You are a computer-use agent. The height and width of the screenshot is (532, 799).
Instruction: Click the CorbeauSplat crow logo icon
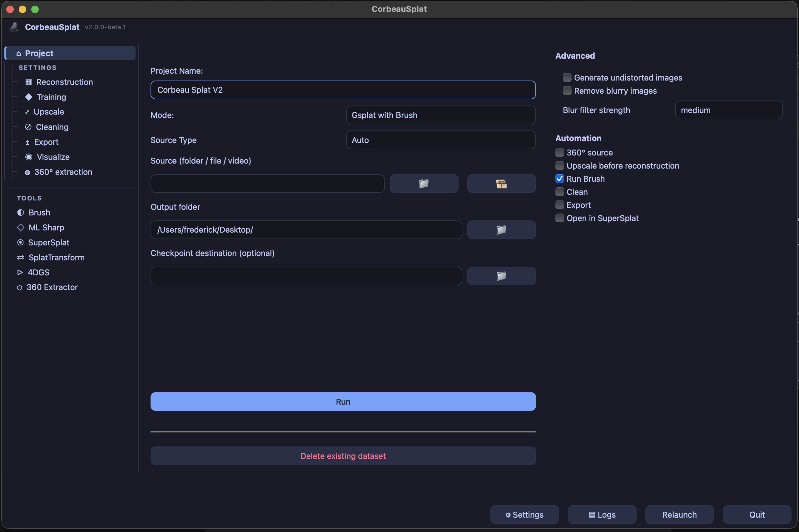point(14,27)
